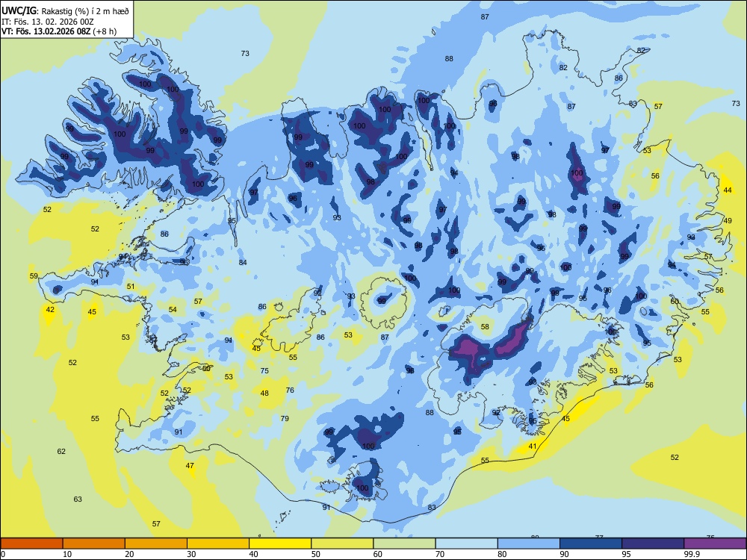
Task: Select the '49' humidity value offshore east
Action: coord(728,220)
